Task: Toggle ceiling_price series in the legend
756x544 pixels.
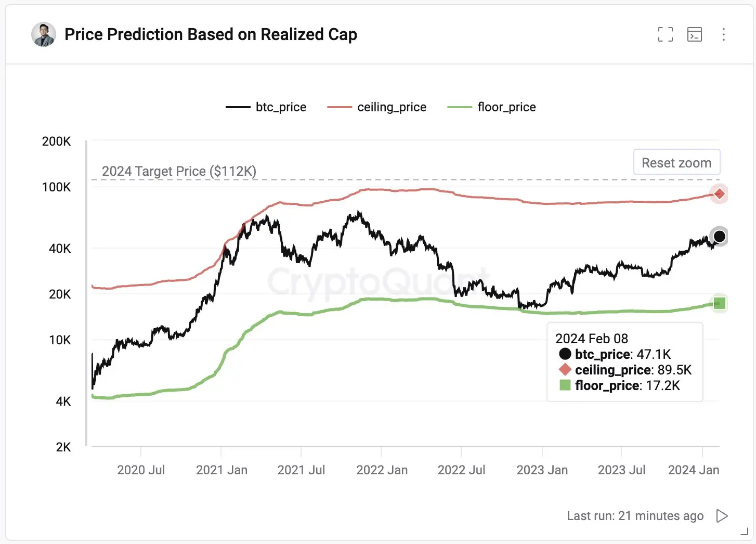Action: pos(376,107)
